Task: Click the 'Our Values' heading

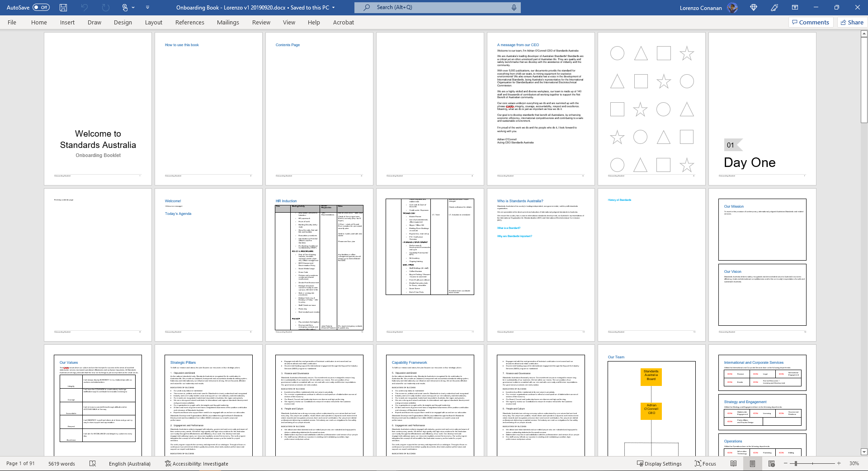Action: 69,362
